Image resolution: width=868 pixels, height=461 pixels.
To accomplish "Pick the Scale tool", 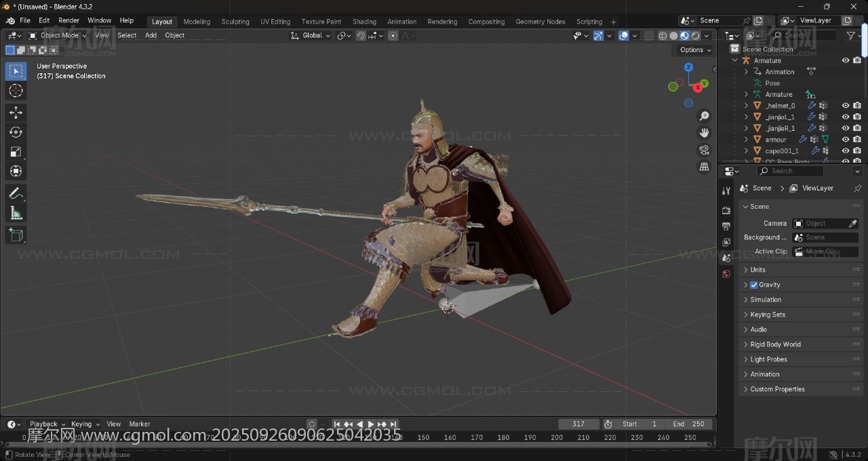I will (16, 152).
